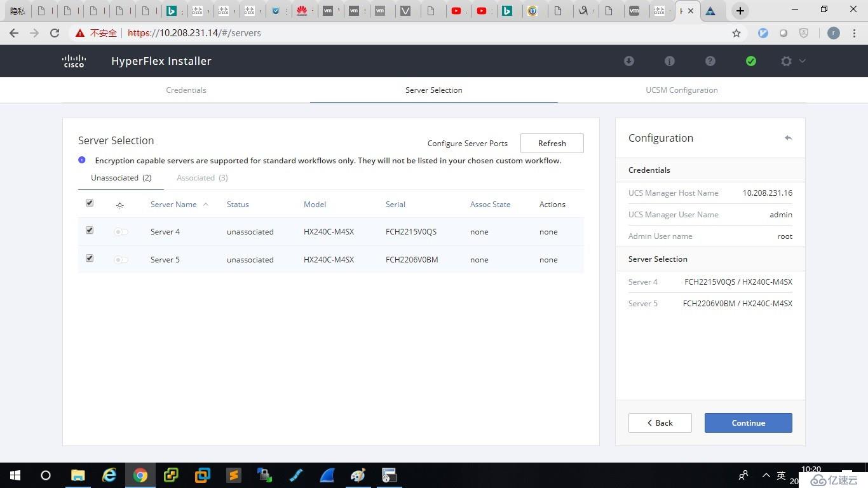Collapse the Configuration panel arrow icon
The width and height of the screenshot is (868, 488).
pyautogui.click(x=788, y=138)
